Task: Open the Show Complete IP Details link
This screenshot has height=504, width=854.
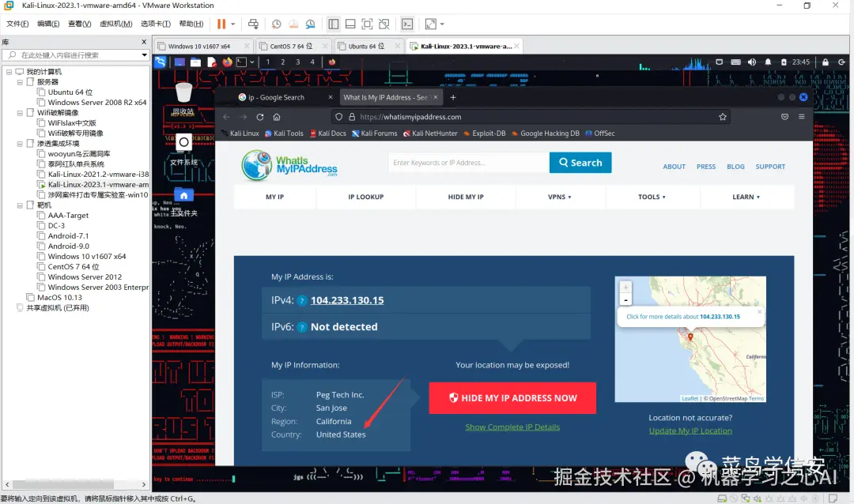Action: tap(512, 427)
